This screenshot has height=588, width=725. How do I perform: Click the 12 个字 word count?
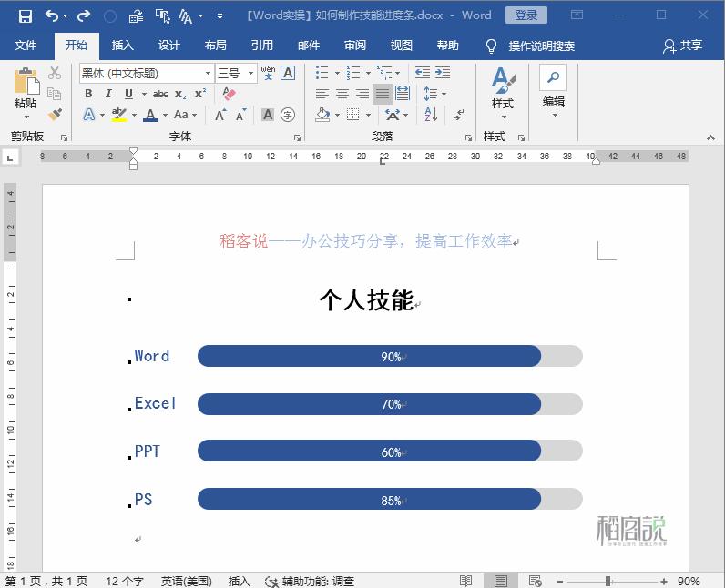[125, 581]
